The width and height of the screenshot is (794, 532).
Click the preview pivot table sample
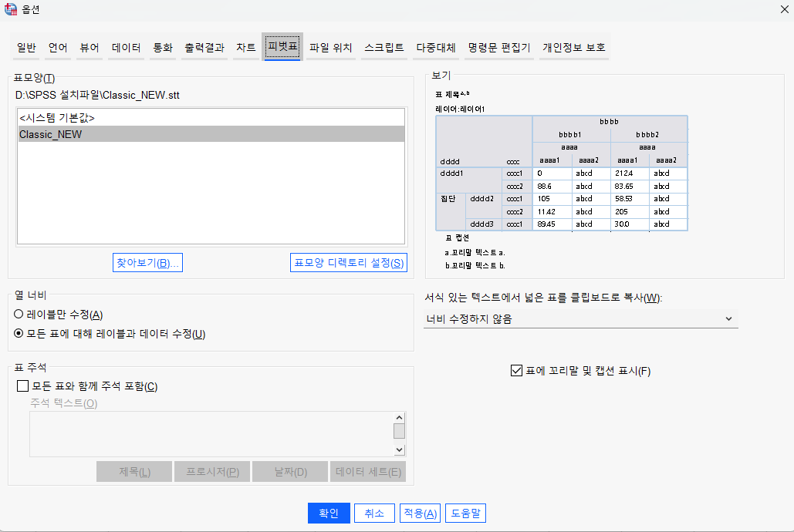562,173
